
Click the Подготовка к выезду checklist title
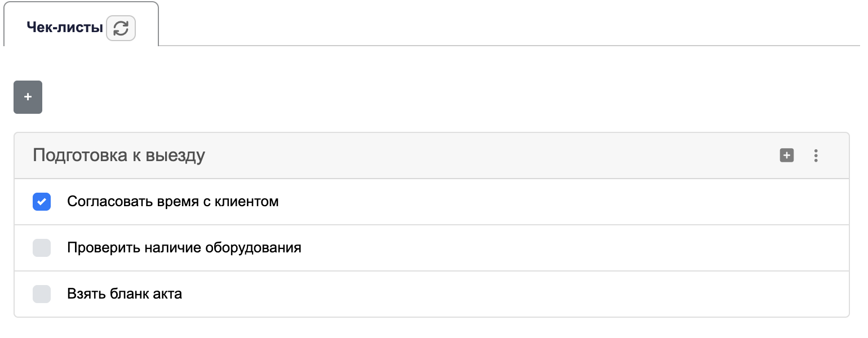tap(119, 155)
